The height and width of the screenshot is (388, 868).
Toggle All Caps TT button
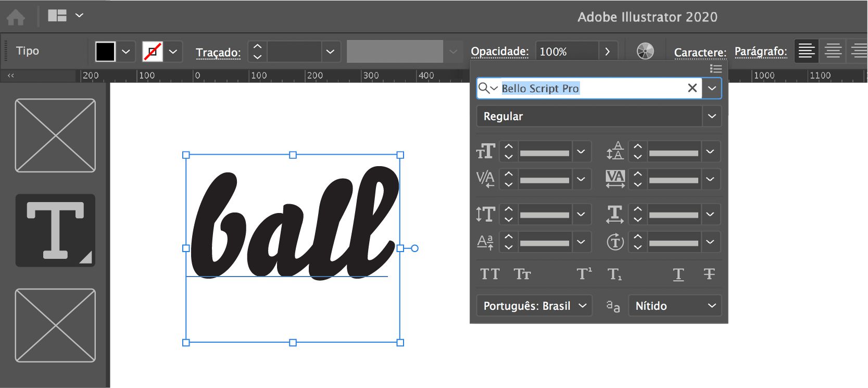click(x=489, y=274)
